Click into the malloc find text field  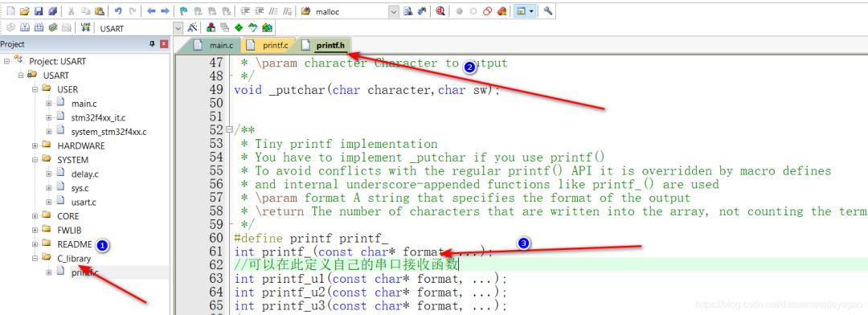(351, 11)
